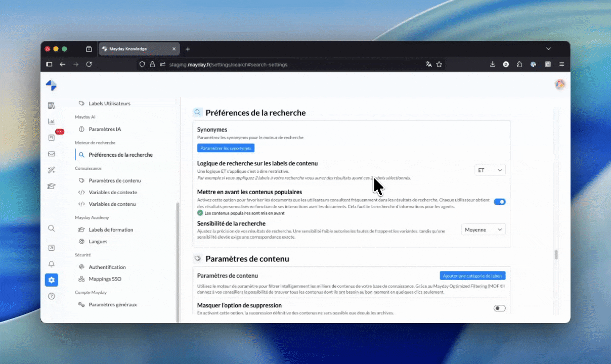
Task: Enable the 'Masquer l'option de suppression' toggle
Action: 499,308
